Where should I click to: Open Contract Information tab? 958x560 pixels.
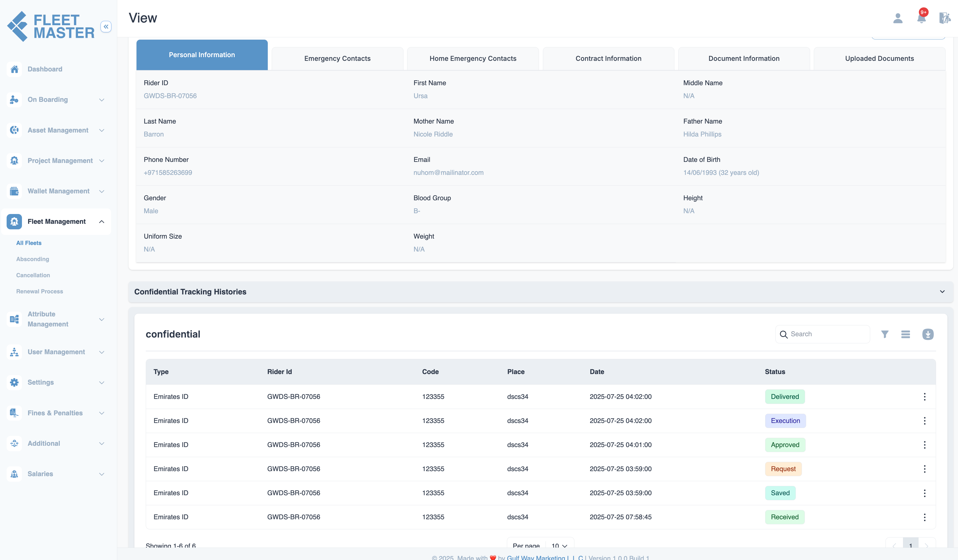pos(608,58)
